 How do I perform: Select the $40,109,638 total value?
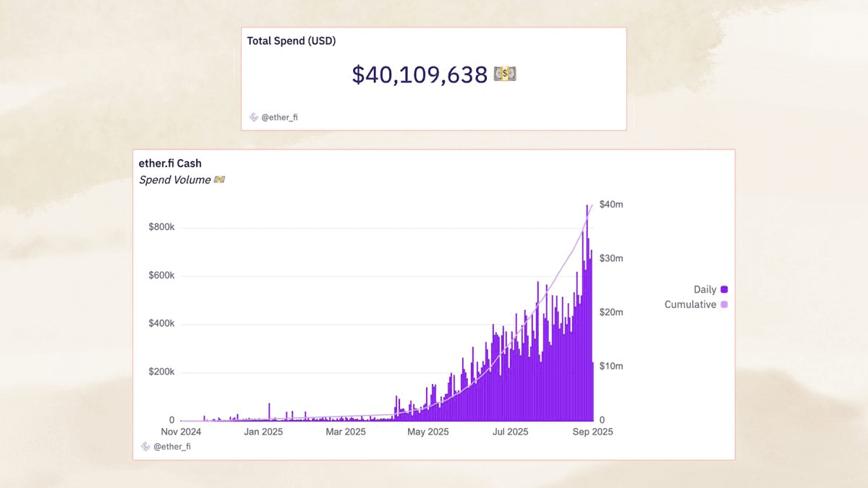420,74
